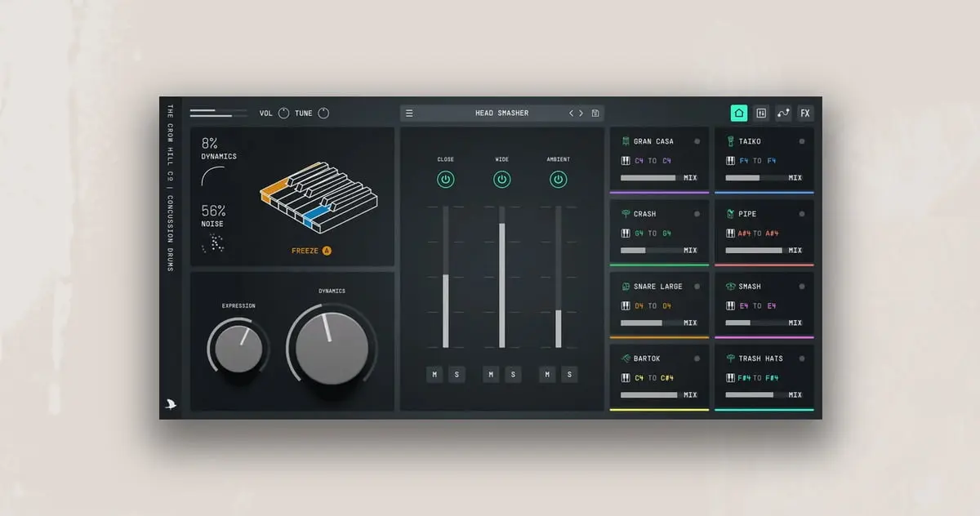This screenshot has width=980, height=516.
Task: Toggle the Close mic power button
Action: point(446,180)
